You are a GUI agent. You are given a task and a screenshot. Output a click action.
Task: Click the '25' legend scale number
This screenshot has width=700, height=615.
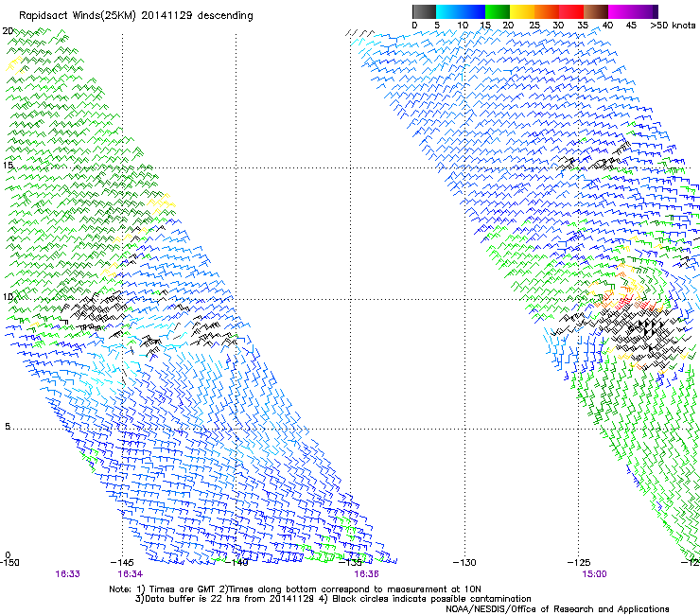click(x=534, y=25)
